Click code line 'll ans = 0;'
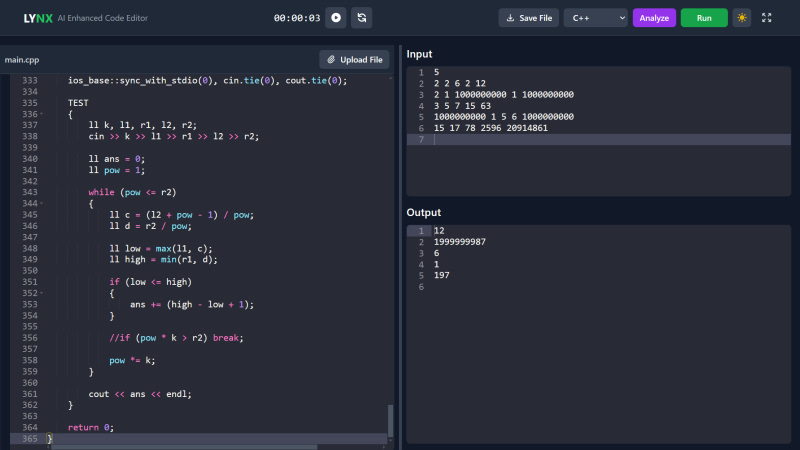The image size is (800, 450). coord(117,159)
